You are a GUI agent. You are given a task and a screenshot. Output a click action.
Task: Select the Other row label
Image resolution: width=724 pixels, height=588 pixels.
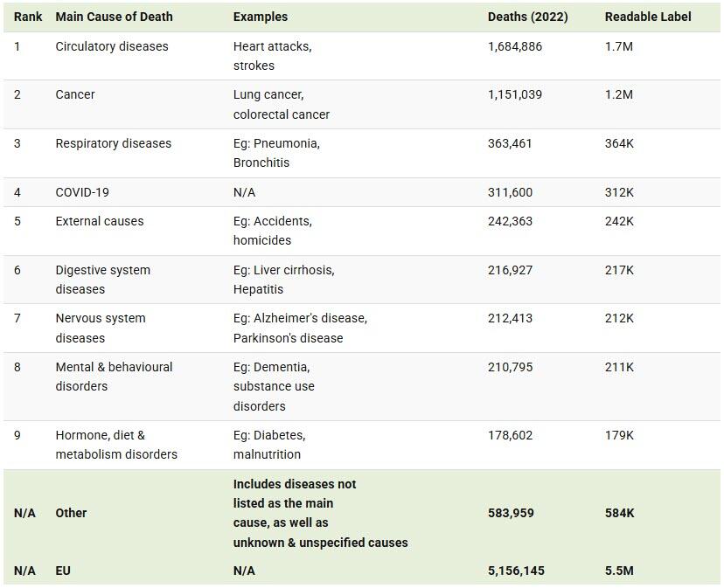(71, 513)
